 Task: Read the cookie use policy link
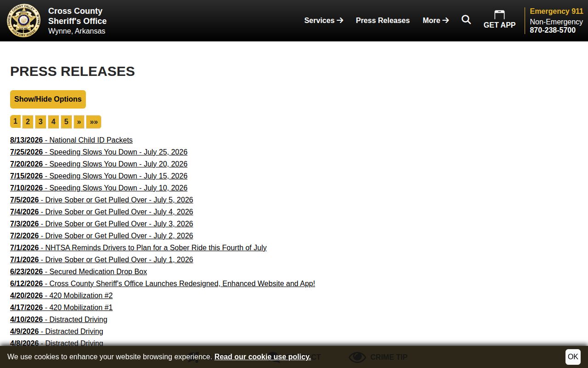pyautogui.click(x=262, y=357)
